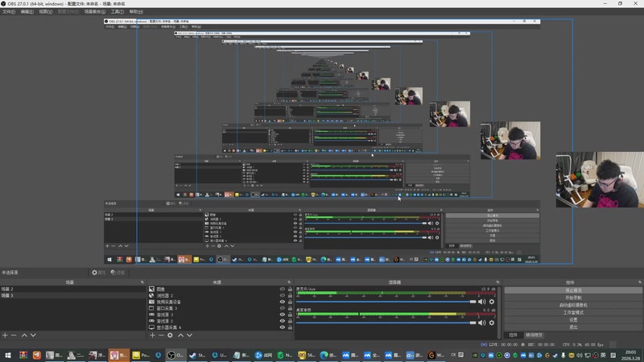Hide the 游戏源 3 source
644x362 pixels.
coord(283,315)
